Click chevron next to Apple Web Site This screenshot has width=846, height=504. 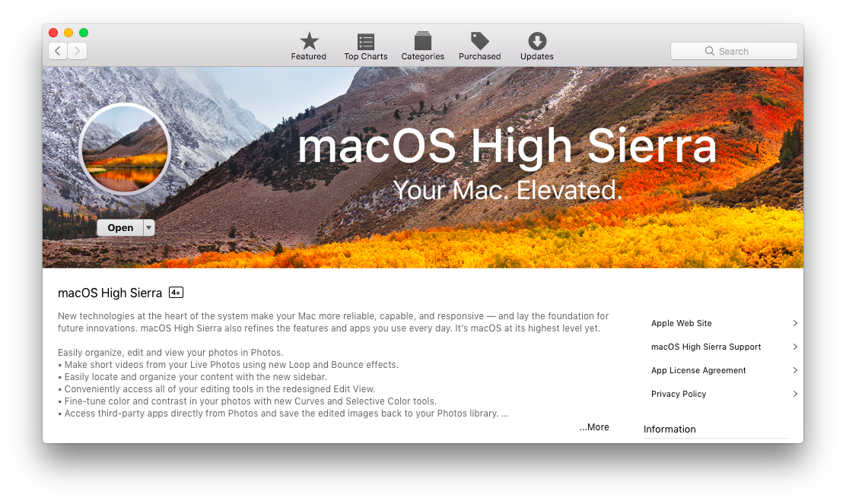point(795,323)
